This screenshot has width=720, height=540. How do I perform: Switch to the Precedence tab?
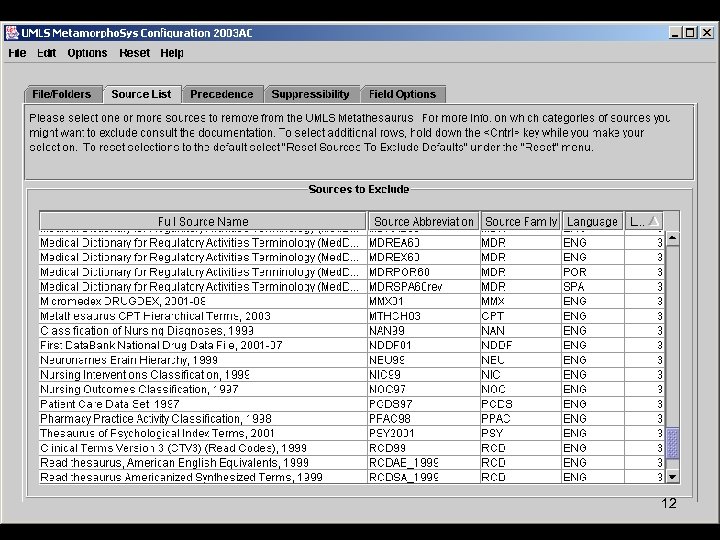222,94
